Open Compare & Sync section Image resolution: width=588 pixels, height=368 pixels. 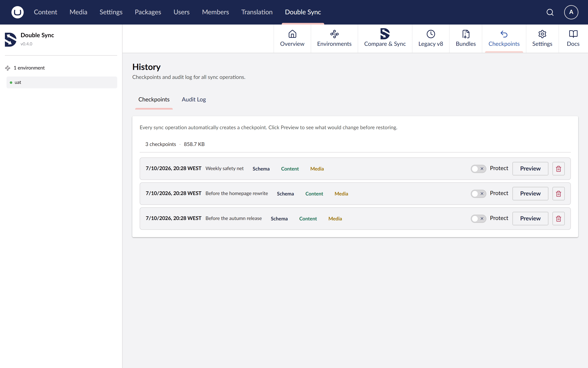tap(385, 38)
